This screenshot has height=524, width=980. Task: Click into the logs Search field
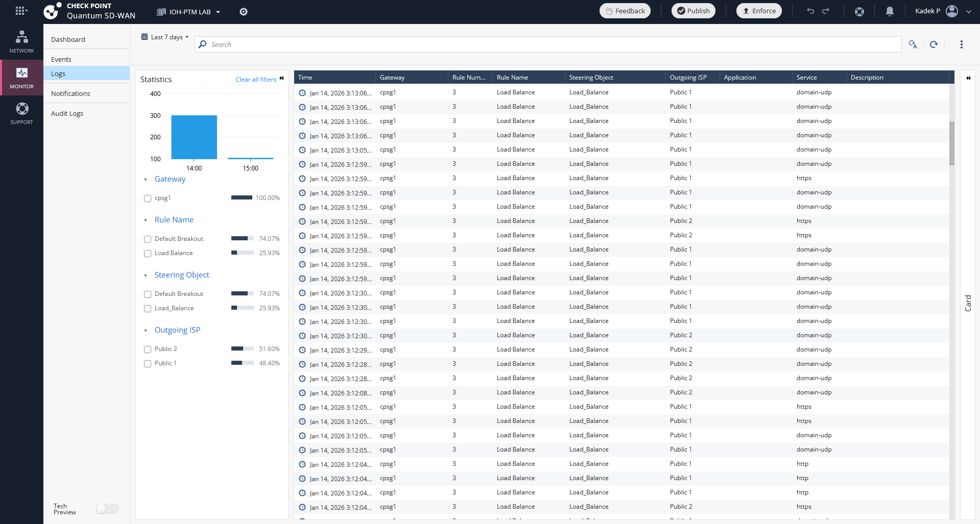tap(546, 44)
